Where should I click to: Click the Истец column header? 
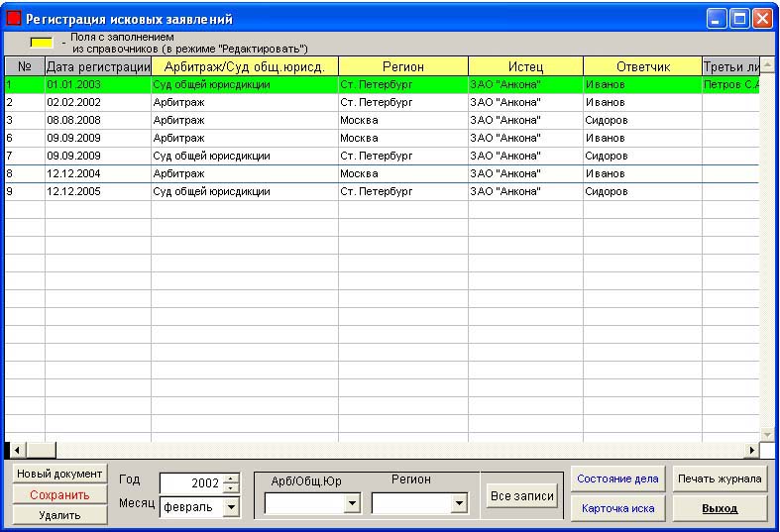(525, 66)
